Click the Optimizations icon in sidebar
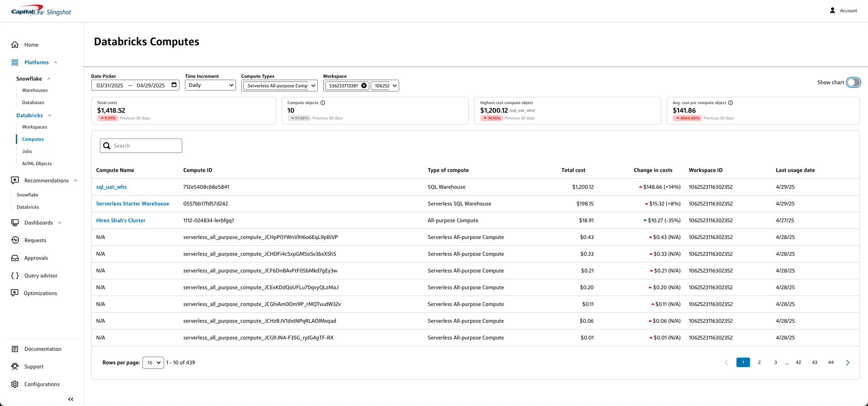Viewport: 868px width, 406px height. [x=15, y=293]
